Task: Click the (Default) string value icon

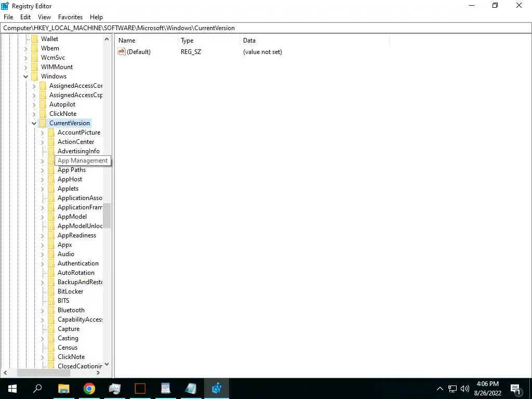Action: point(122,51)
